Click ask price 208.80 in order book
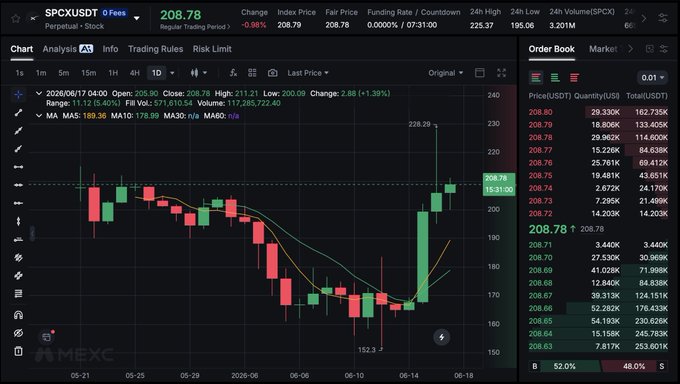The height and width of the screenshot is (384, 680). point(540,112)
